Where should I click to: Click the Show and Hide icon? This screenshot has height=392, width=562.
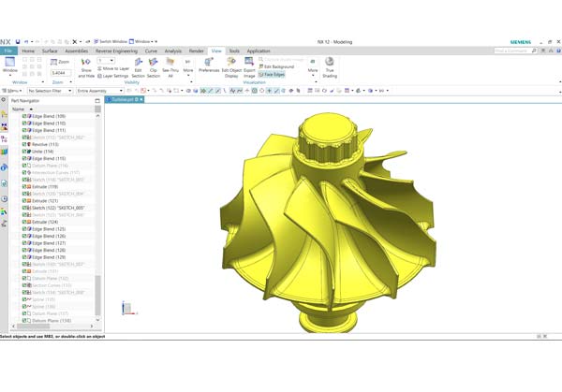pos(86,63)
